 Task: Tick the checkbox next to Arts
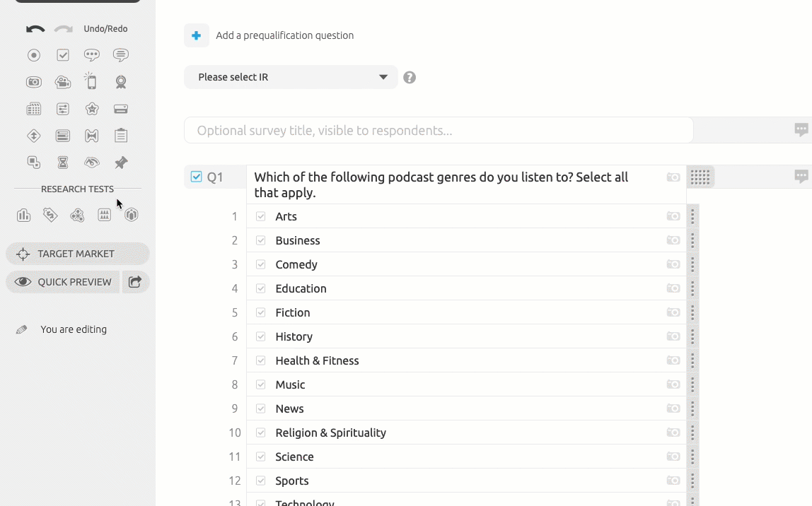[261, 216]
